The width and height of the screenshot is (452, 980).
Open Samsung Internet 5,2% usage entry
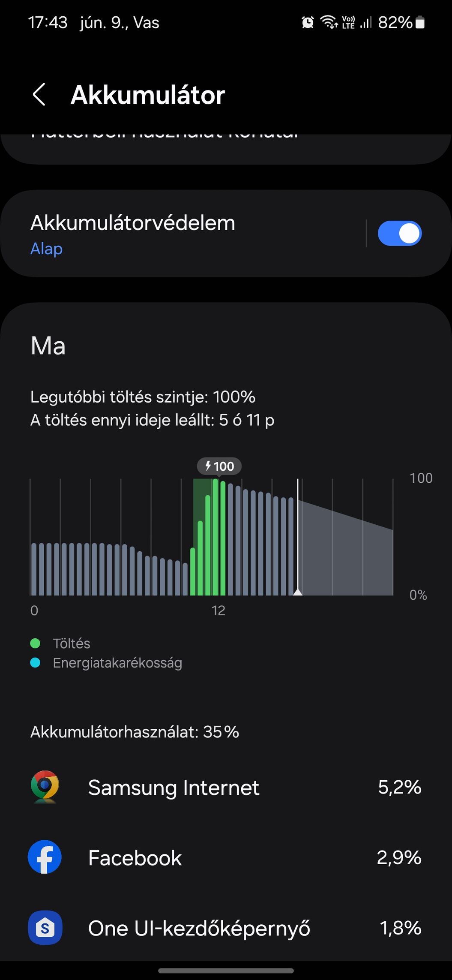point(226,788)
